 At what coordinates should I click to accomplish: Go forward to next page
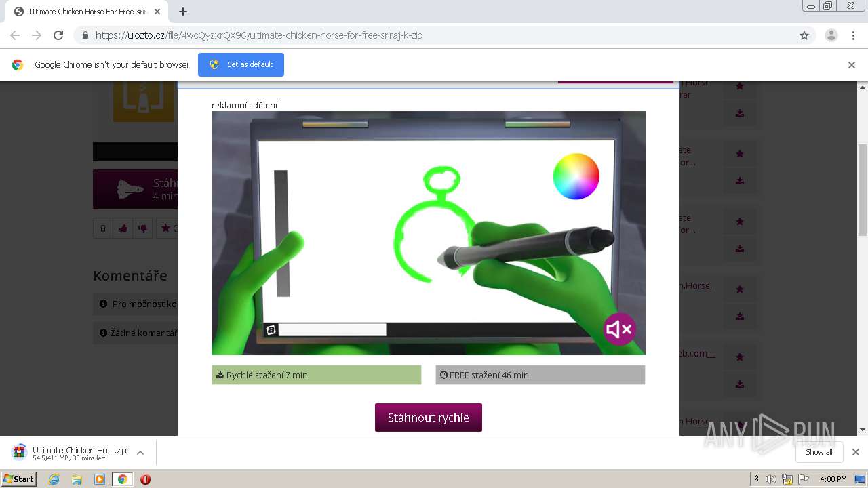(x=37, y=35)
